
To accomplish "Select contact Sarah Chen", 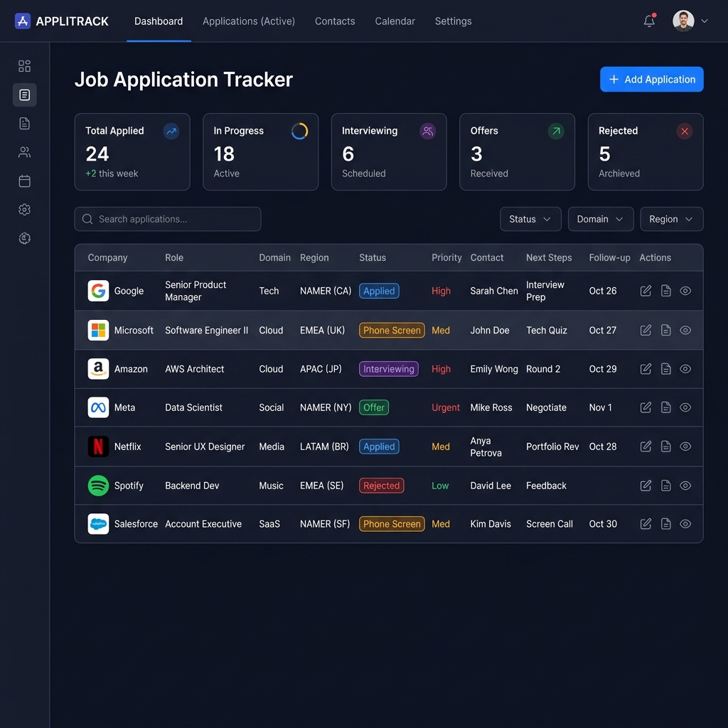I will coord(494,291).
